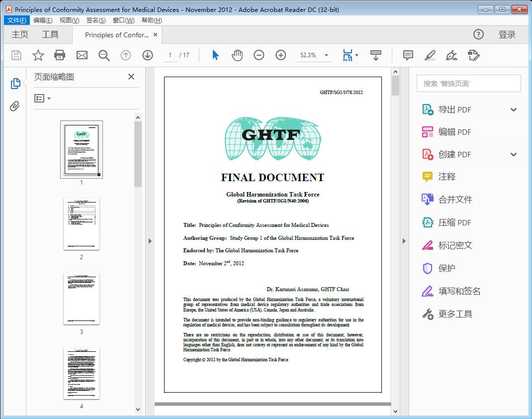Open Find text magnifier icon

tap(104, 55)
